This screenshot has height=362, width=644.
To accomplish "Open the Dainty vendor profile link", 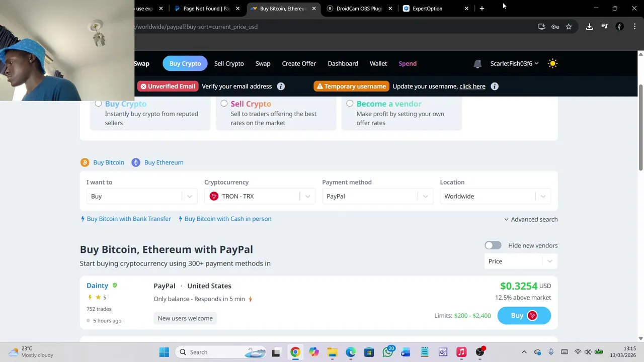I will 97,285.
